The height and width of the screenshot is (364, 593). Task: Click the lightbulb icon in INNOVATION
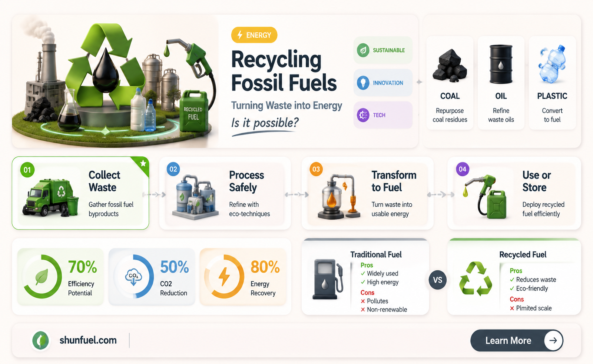tap(363, 83)
